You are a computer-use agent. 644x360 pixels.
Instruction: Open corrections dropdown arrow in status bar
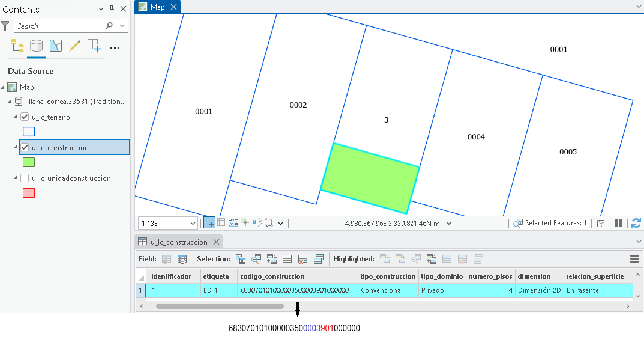pyautogui.click(x=280, y=224)
